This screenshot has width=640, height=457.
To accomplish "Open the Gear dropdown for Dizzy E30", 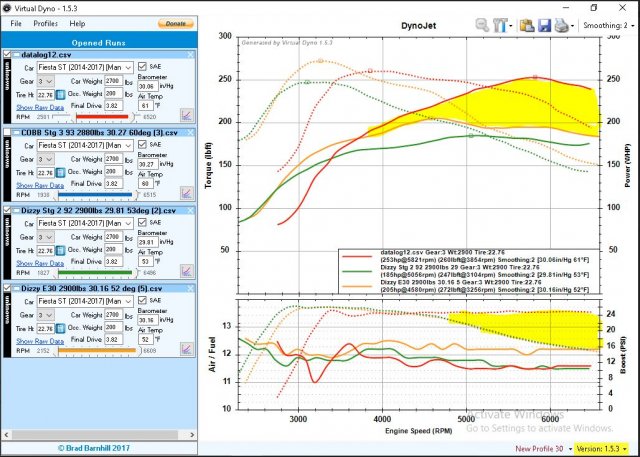I will point(46,315).
